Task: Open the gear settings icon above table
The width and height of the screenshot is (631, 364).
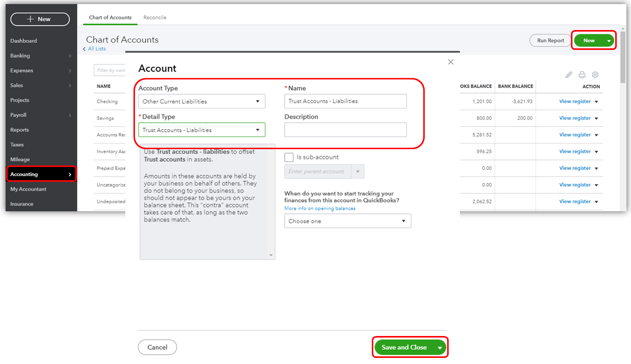Action: point(595,75)
